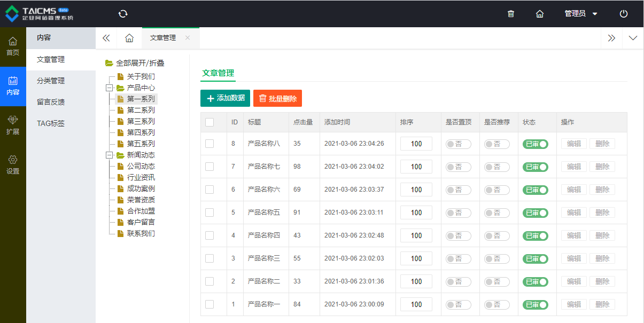Open the site home icon in header

click(540, 14)
